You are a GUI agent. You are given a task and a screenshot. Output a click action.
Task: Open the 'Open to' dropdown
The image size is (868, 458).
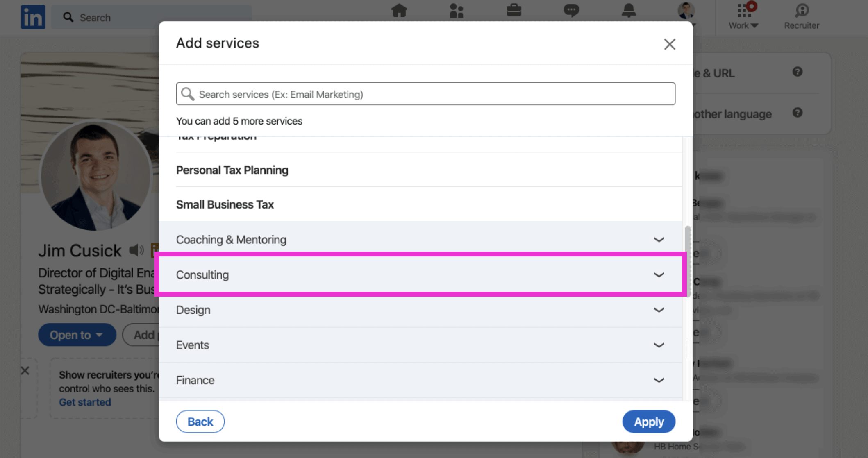click(77, 335)
